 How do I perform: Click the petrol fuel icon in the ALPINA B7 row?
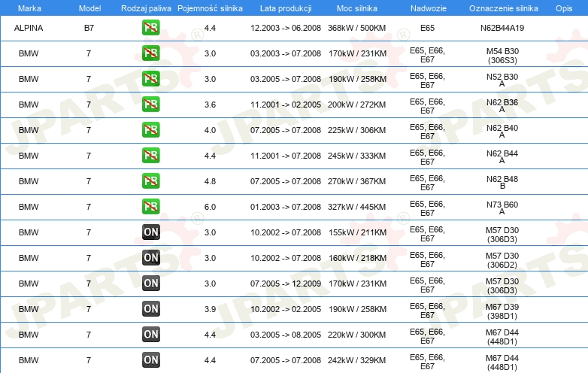(150, 28)
